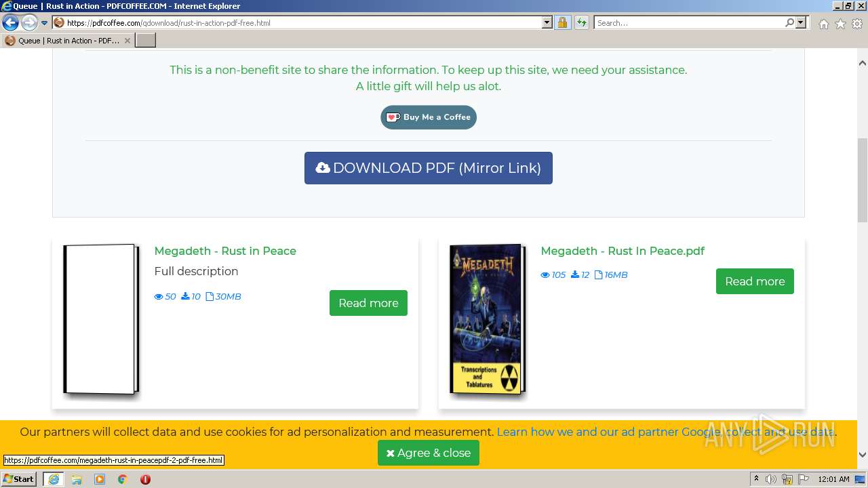Screen dimensions: 868x488
Task: Open the Megadeth album cover thumbnail
Action: (x=488, y=319)
